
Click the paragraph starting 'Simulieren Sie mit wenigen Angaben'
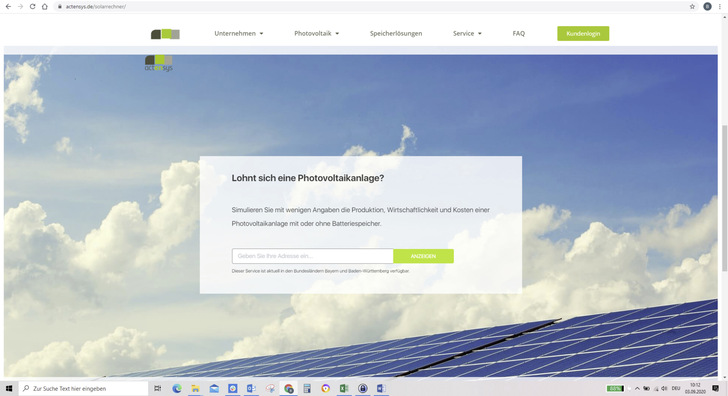coord(361,217)
